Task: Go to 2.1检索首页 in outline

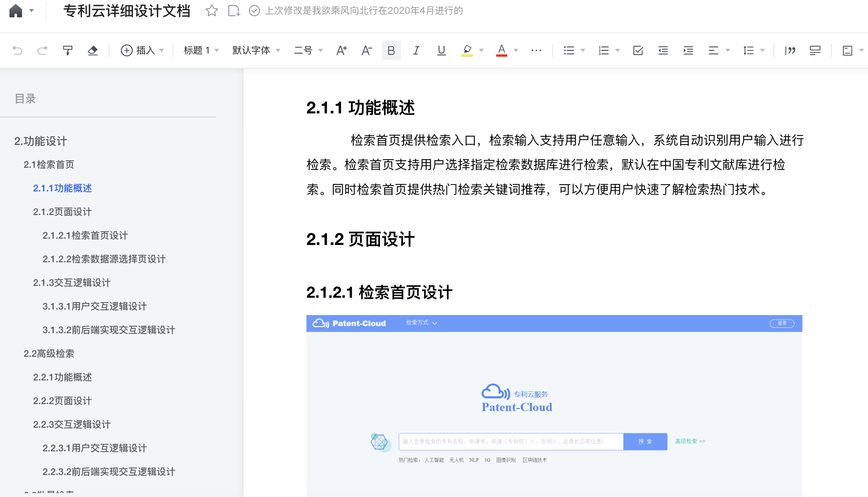Action: (49, 165)
